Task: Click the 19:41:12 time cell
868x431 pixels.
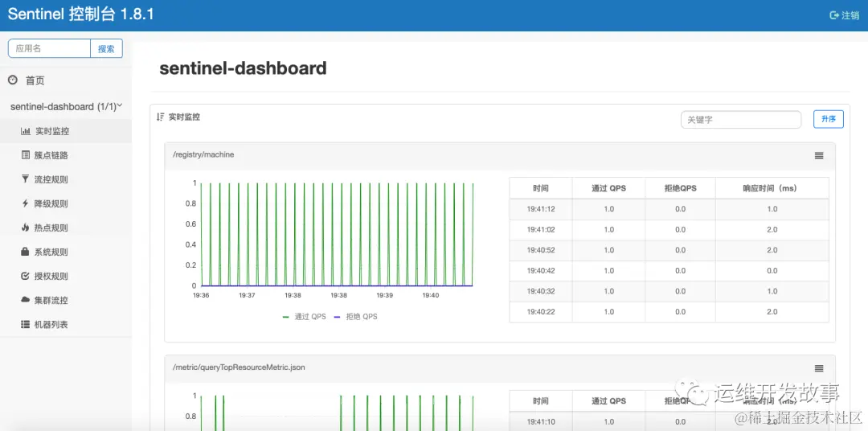Action: click(541, 209)
